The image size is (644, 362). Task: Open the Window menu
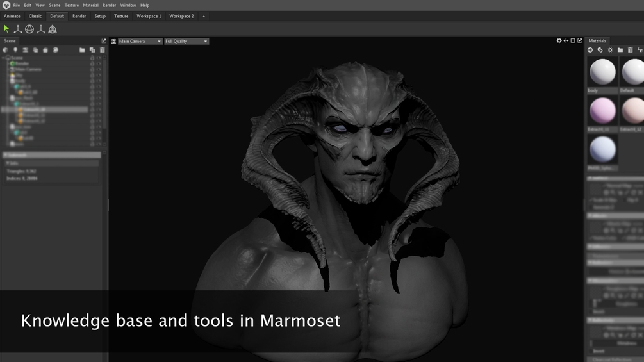[128, 5]
